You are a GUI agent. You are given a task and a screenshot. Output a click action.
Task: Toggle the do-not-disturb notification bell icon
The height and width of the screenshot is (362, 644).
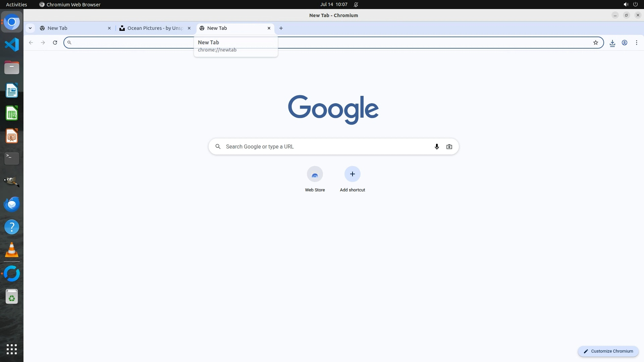click(356, 4)
